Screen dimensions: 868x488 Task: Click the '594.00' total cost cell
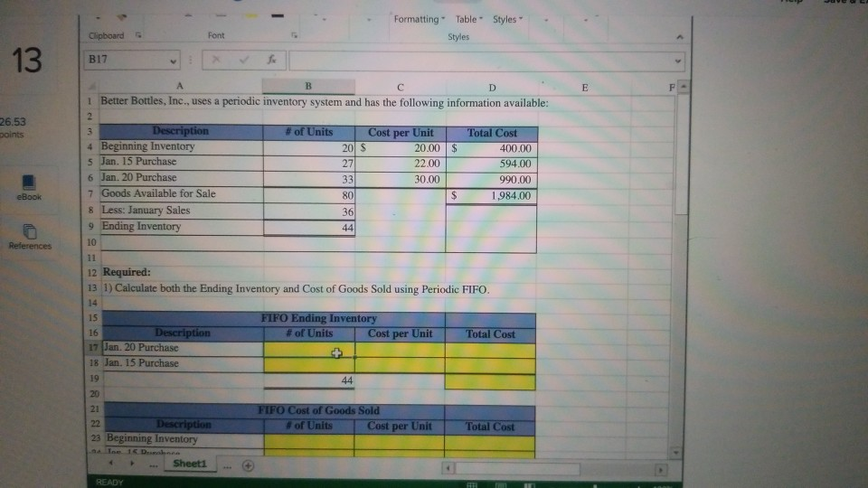coord(492,164)
